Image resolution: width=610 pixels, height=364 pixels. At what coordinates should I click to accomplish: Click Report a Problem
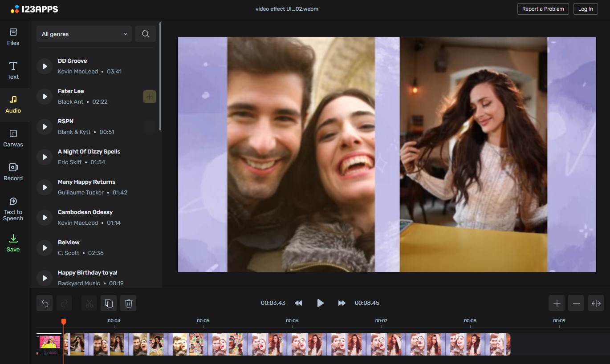[x=543, y=8]
